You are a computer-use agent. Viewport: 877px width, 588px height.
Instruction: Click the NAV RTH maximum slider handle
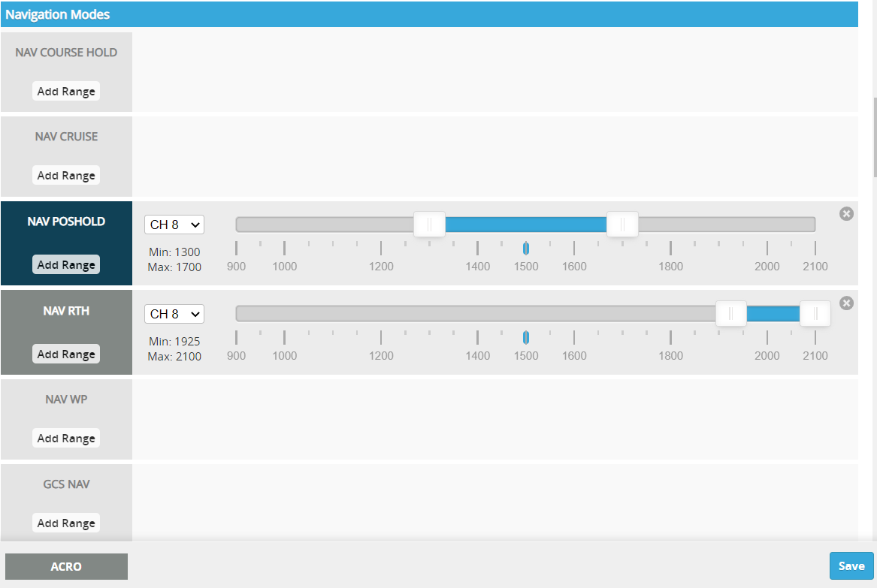(x=815, y=314)
